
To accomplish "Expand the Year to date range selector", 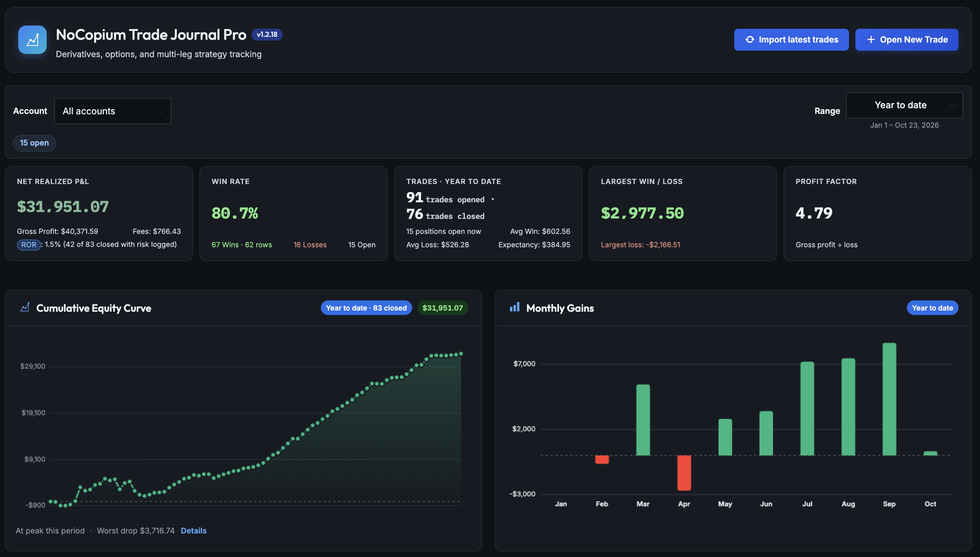I will pos(904,105).
